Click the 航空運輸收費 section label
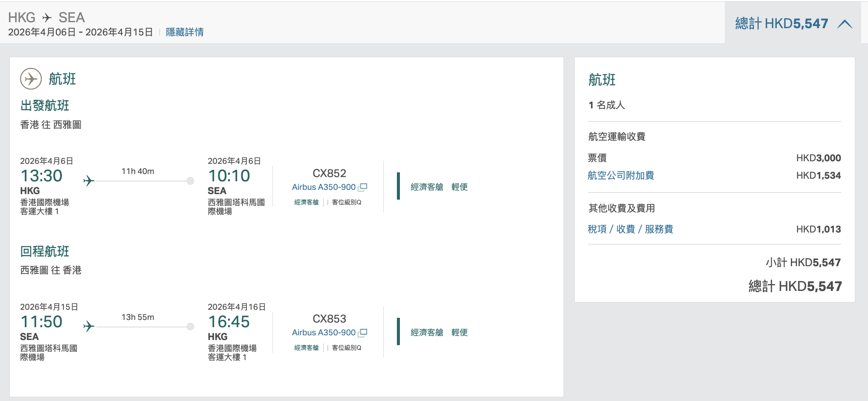The image size is (868, 401). (617, 137)
